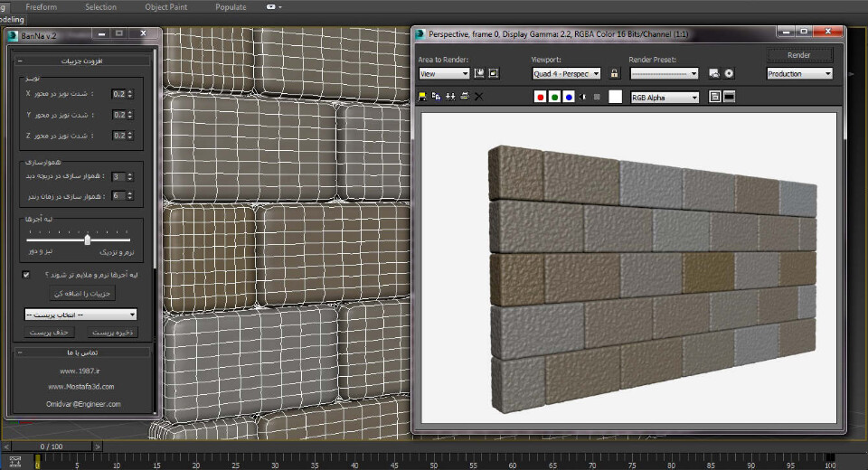The height and width of the screenshot is (470, 868).
Task: Expand the Production render mode dropdown
Action: (x=799, y=74)
